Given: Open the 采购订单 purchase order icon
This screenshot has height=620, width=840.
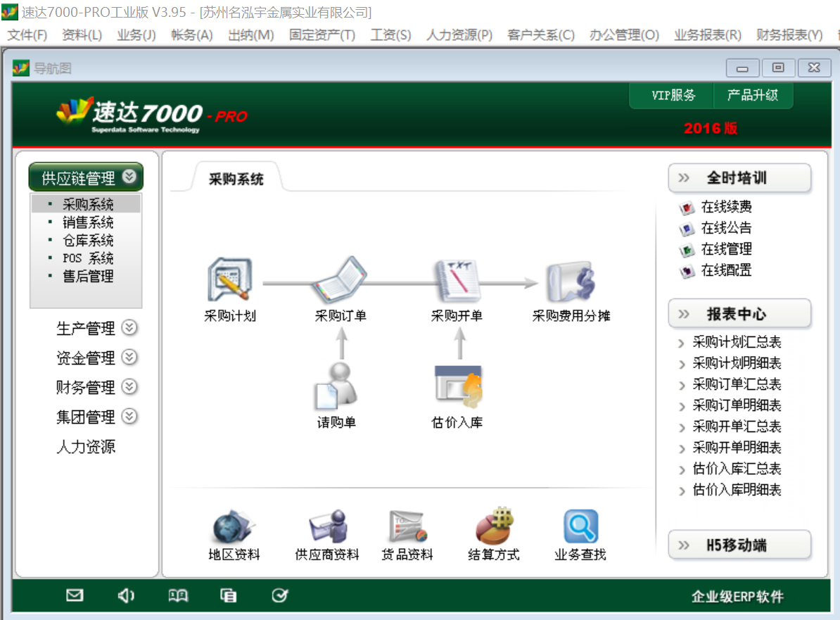Looking at the screenshot, I should [341, 281].
